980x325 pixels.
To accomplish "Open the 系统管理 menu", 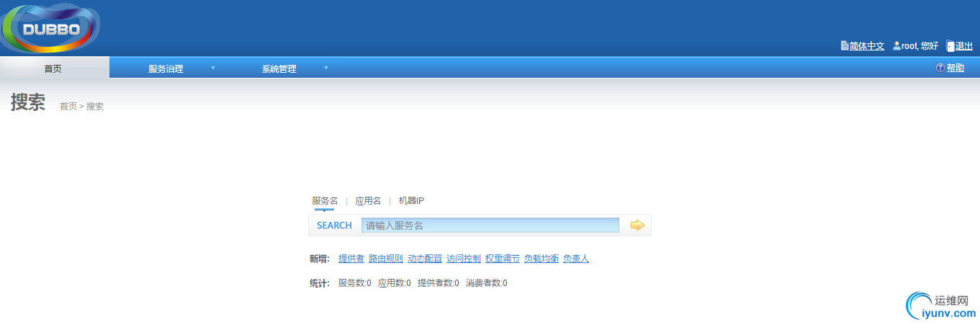I will (279, 69).
